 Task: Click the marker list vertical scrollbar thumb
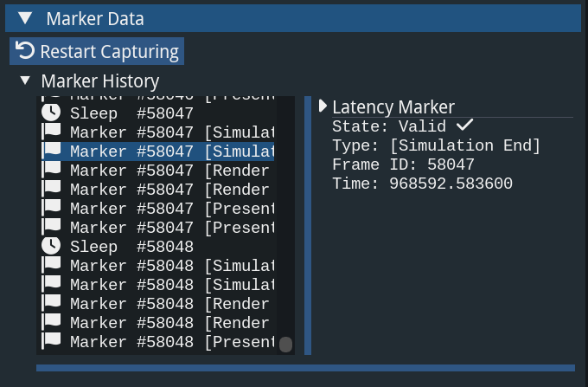coord(285,345)
